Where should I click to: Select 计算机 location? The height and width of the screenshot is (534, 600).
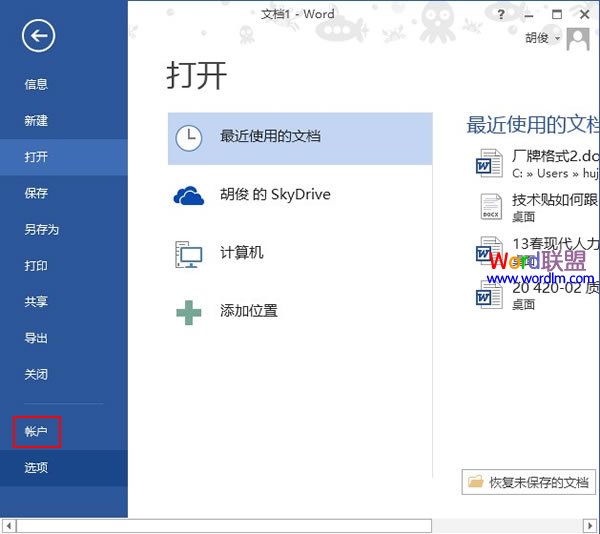point(300,254)
